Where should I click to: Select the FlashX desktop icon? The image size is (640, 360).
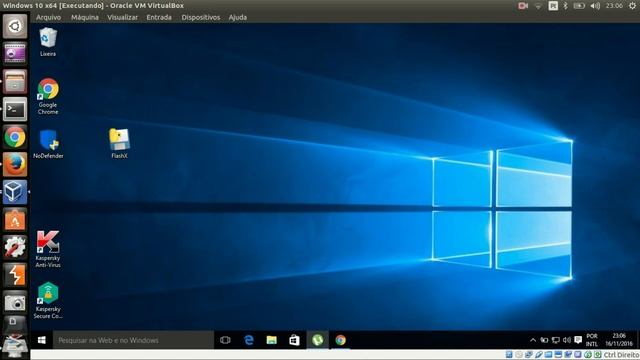pos(119,143)
